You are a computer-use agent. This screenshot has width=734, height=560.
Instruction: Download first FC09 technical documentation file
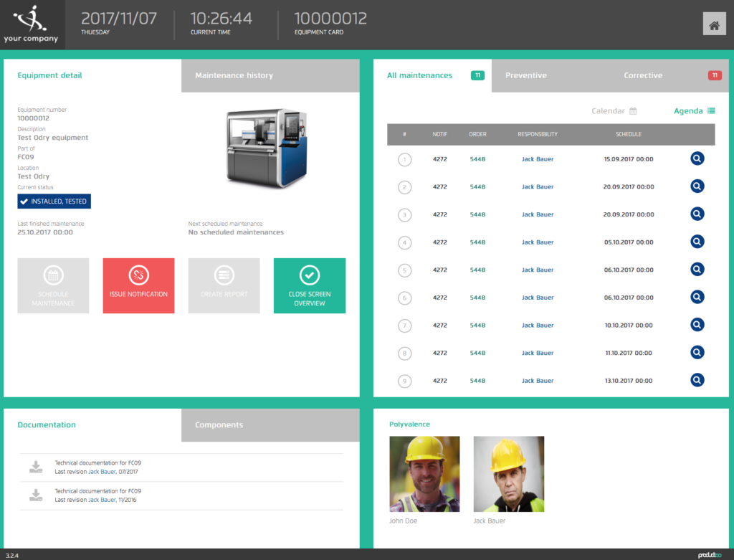pyautogui.click(x=36, y=468)
